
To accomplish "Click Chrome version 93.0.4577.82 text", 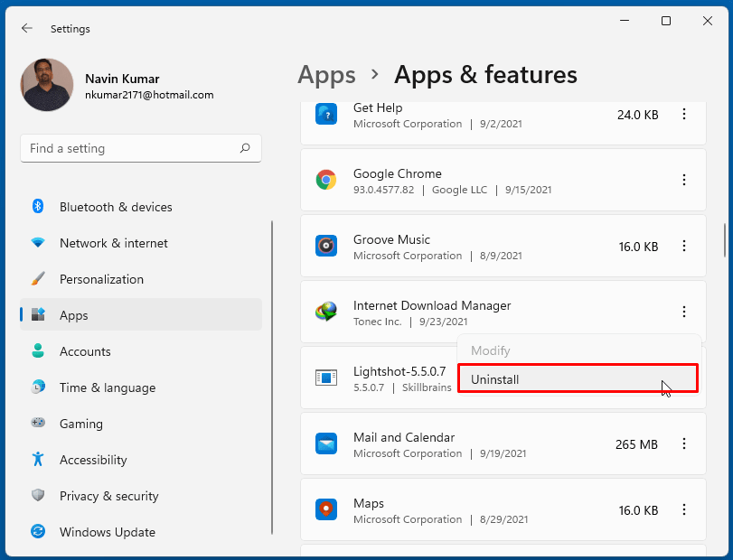I will (384, 190).
